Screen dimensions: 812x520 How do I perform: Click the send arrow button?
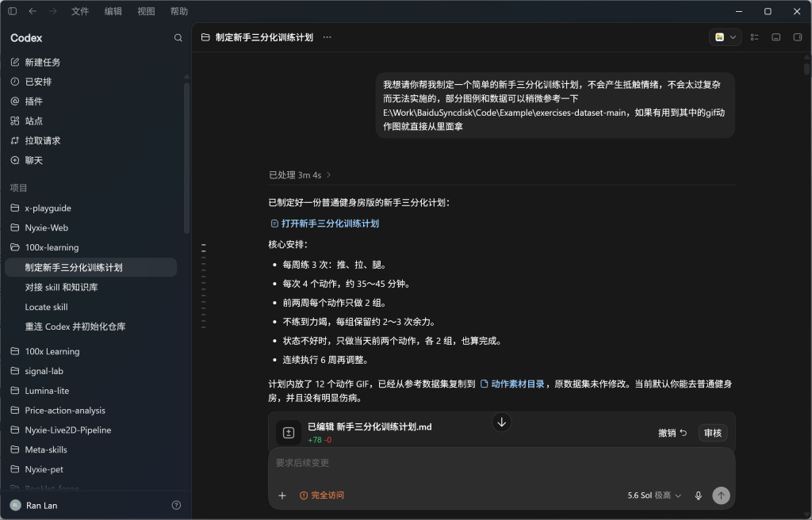(x=721, y=495)
